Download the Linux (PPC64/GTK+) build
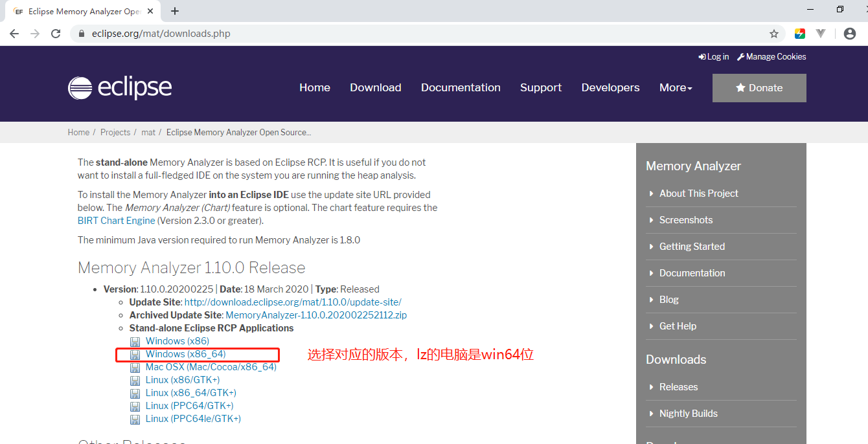The height and width of the screenshot is (444, 868). 190,406
